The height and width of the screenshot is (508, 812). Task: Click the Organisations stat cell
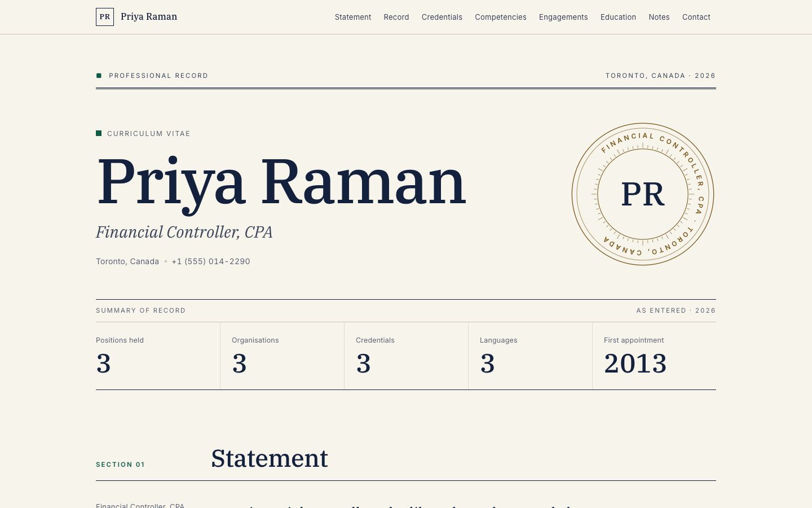282,356
